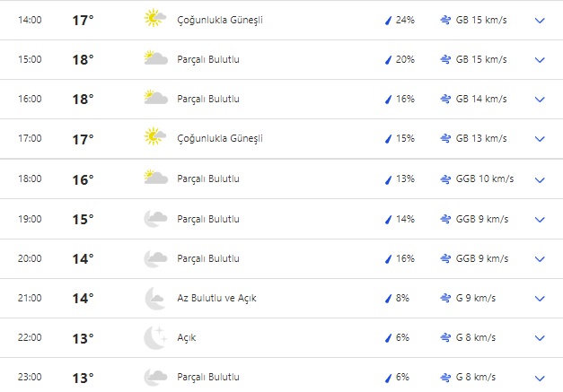
Task: Expand the 14:00 forecast details chevron
Action: (x=540, y=20)
